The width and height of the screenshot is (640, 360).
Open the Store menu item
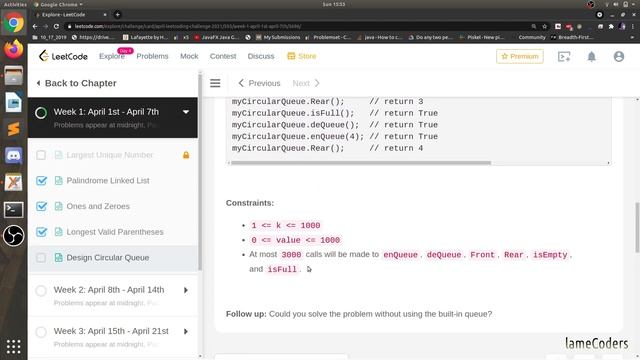click(x=302, y=56)
